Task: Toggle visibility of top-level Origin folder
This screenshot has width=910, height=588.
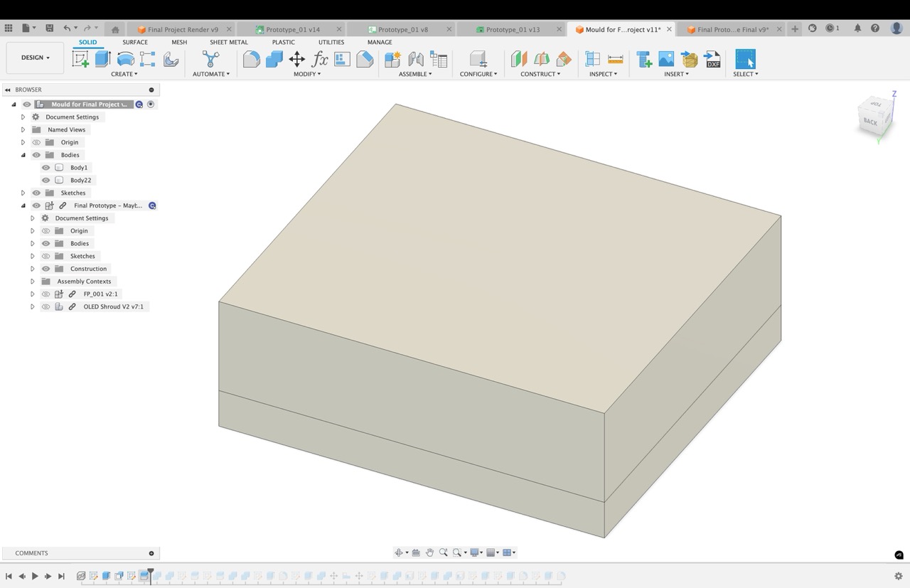Action: pyautogui.click(x=36, y=142)
